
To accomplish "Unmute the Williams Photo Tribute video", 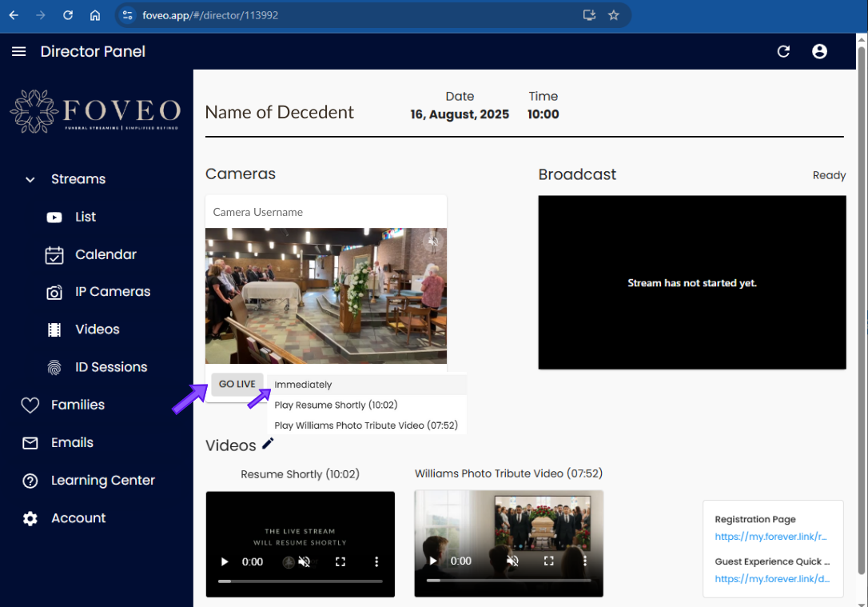I will (x=513, y=561).
